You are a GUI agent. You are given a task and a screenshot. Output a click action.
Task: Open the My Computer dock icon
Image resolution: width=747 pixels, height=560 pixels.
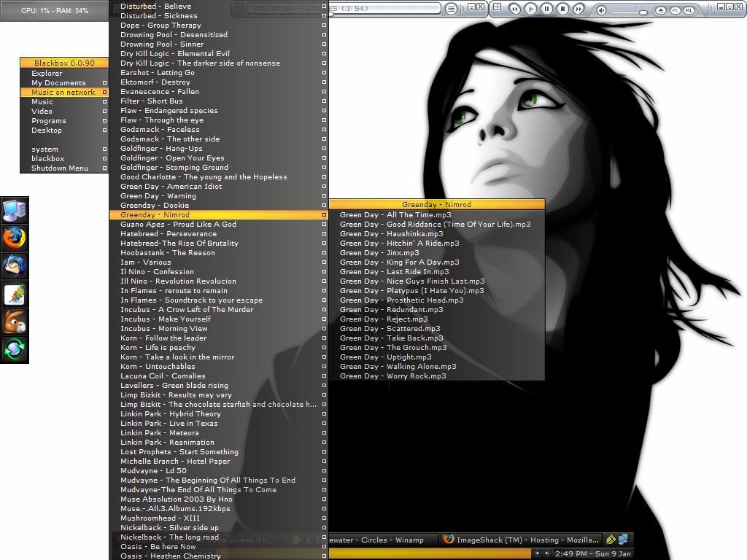click(x=15, y=211)
